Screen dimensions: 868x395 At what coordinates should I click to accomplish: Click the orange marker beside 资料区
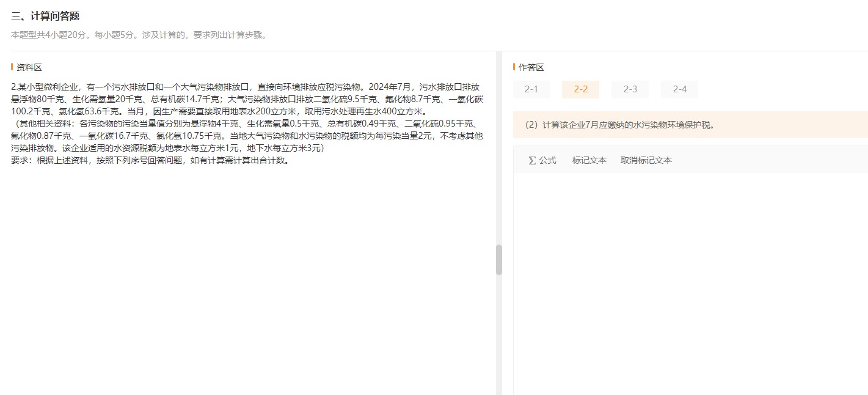pyautogui.click(x=12, y=67)
